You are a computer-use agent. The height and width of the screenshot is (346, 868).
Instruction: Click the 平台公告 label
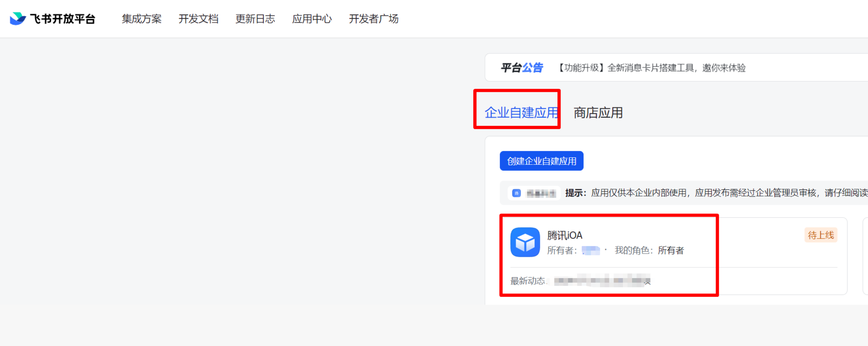521,68
